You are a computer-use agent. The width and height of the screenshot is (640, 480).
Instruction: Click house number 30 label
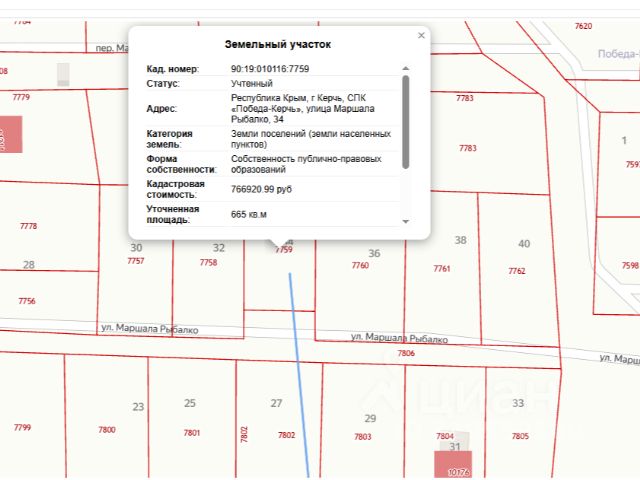[136, 248]
